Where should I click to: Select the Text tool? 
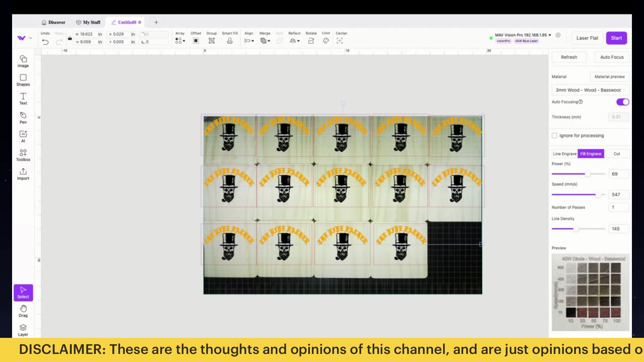coord(23,99)
